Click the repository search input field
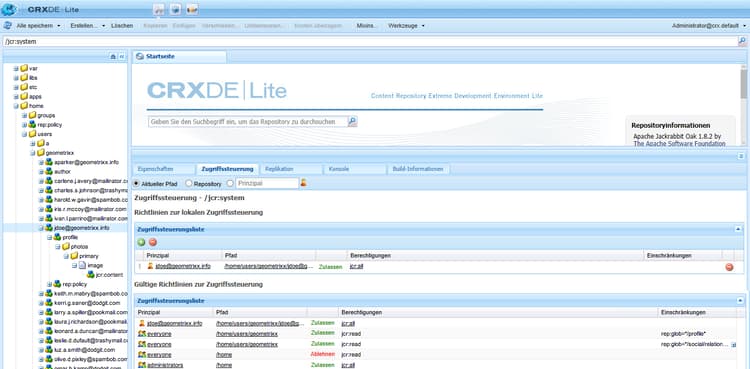Image resolution: width=750 pixels, height=369 pixels. click(248, 122)
